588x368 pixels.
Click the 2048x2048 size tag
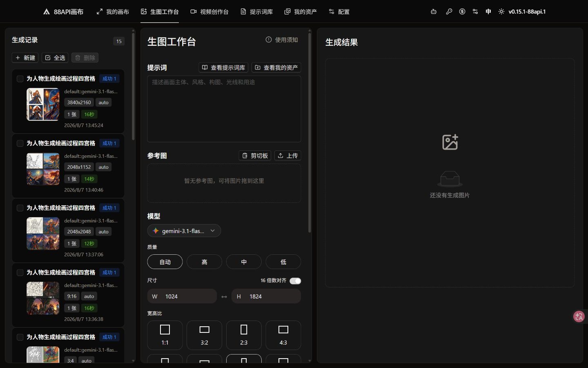click(79, 231)
